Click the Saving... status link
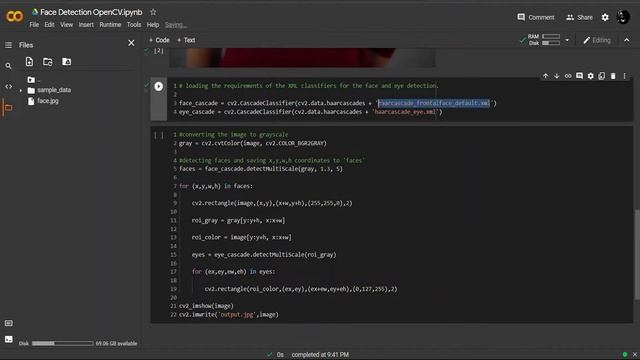 coord(176,25)
